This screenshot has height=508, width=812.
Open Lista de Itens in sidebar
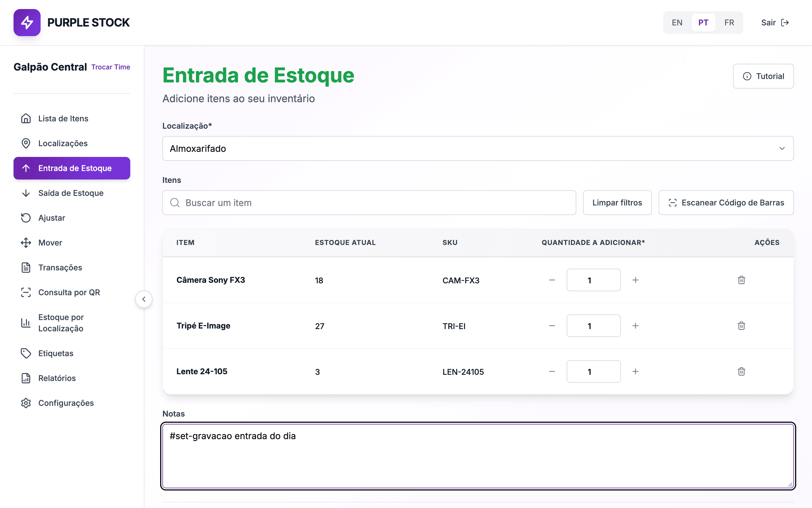[x=72, y=119]
